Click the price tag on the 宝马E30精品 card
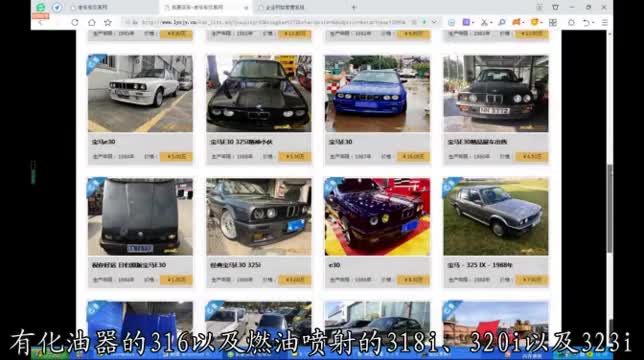Viewport: 644px width, 360px height. pos(531,156)
